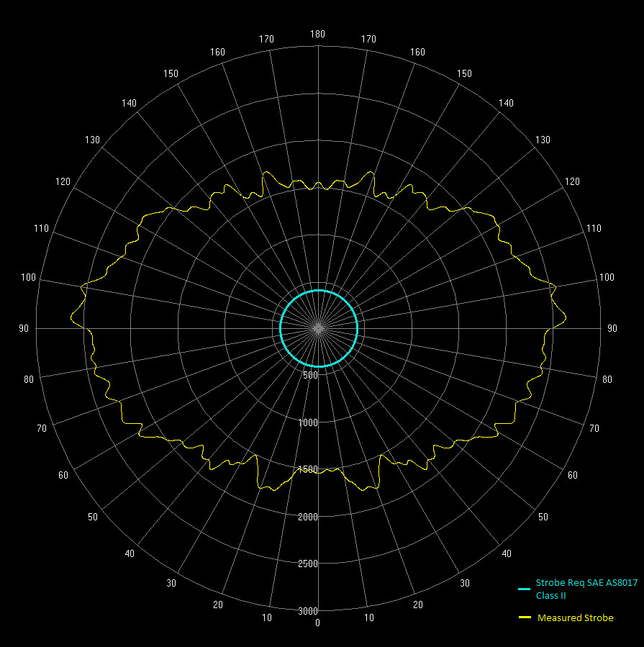Click the 2000 radial scale label
This screenshot has width=644, height=647.
point(308,517)
